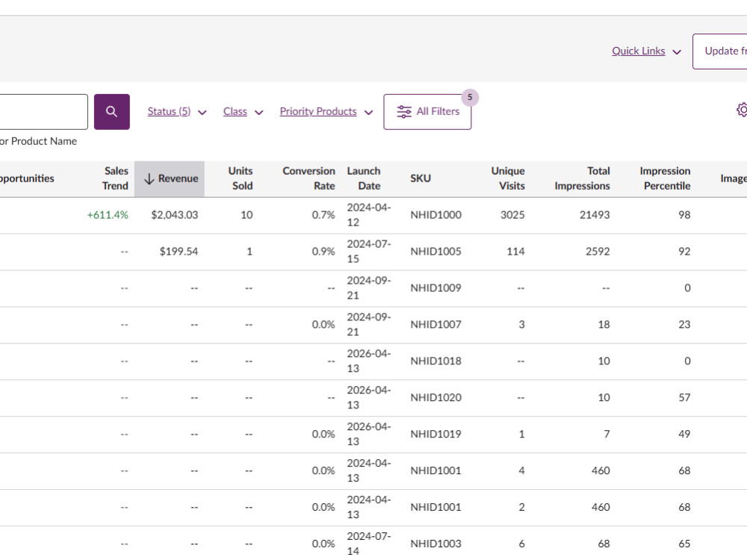Sort by Launch Date column header
Viewport: 747px width, 560px height.
364,178
